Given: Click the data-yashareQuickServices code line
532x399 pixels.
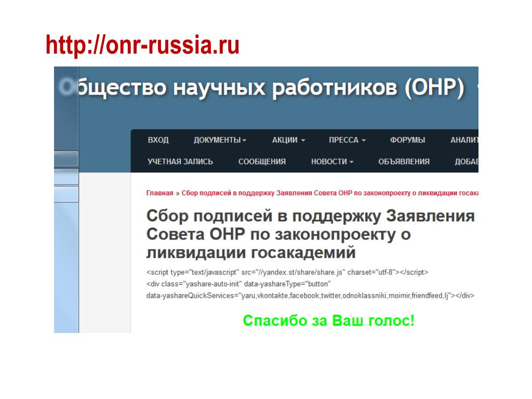Looking at the screenshot, I should (310, 296).
